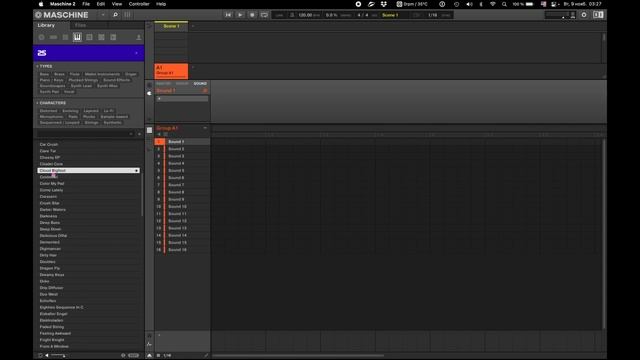Toggle the Link button in transport display
Screen dimensions: 640x360
coord(279,15)
